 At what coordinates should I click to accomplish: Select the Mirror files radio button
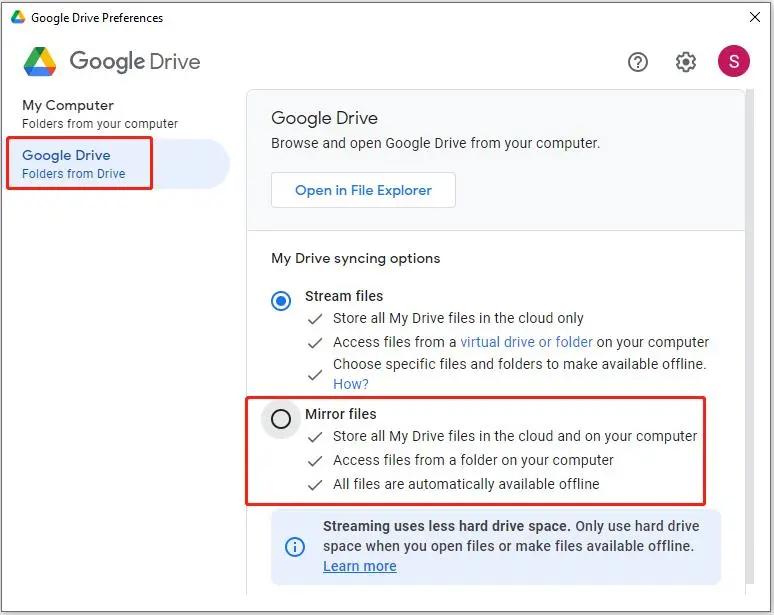tap(281, 419)
